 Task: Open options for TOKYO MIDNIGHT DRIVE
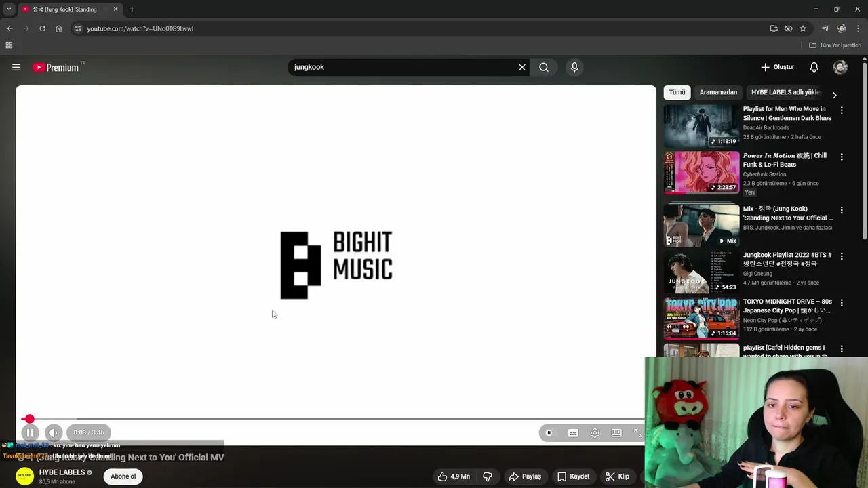(842, 302)
